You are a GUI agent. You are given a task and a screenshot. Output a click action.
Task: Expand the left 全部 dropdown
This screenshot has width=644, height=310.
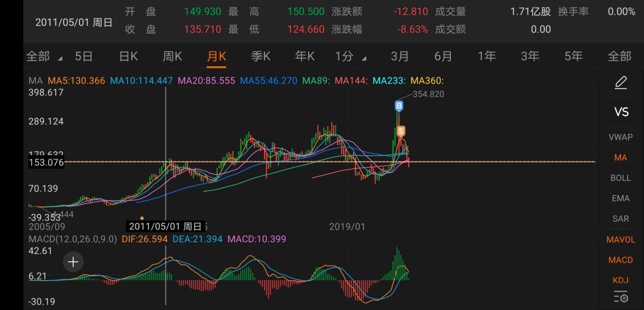(x=44, y=56)
